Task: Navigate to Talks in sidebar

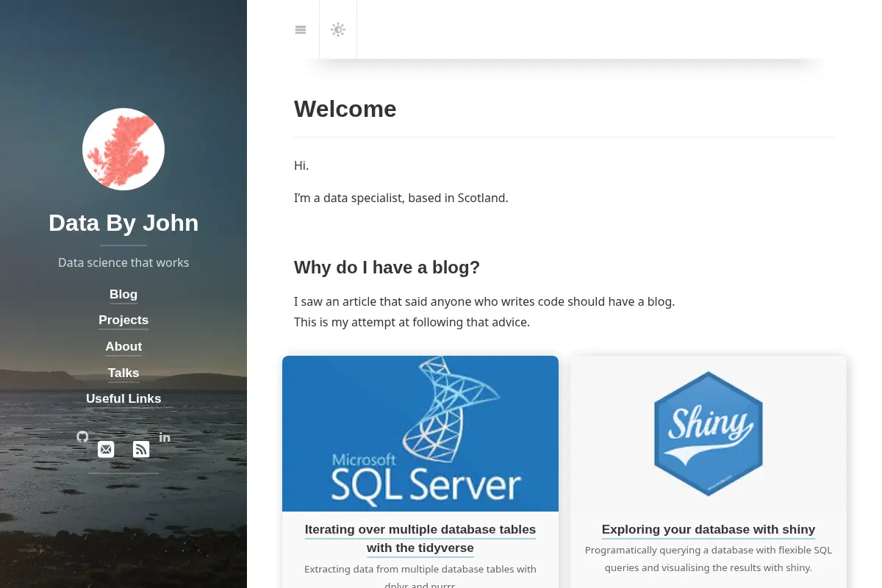Action: pos(123,373)
